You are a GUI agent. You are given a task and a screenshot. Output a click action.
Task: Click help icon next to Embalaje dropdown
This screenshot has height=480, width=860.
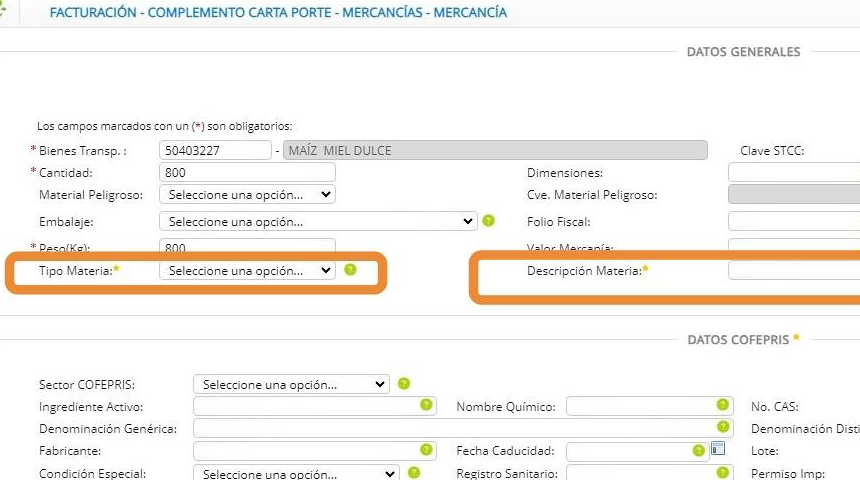[x=488, y=221]
